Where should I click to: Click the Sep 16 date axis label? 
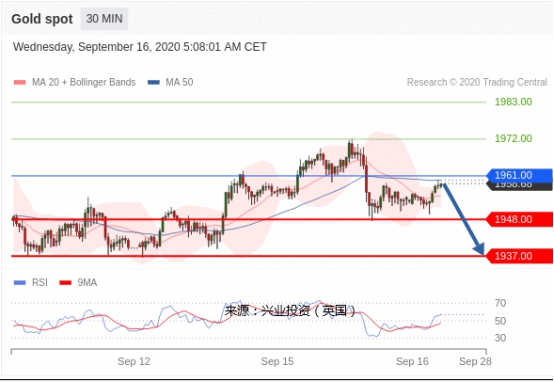click(412, 362)
